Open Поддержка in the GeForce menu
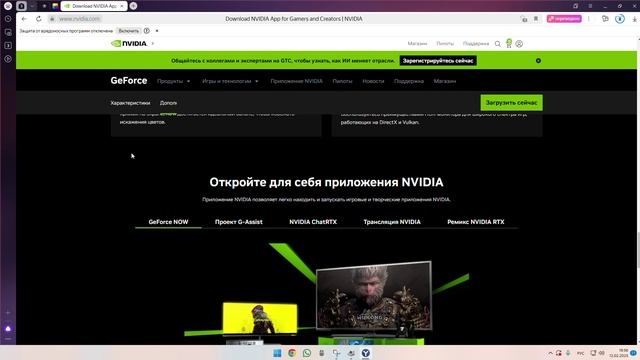The image size is (640, 360). click(409, 81)
